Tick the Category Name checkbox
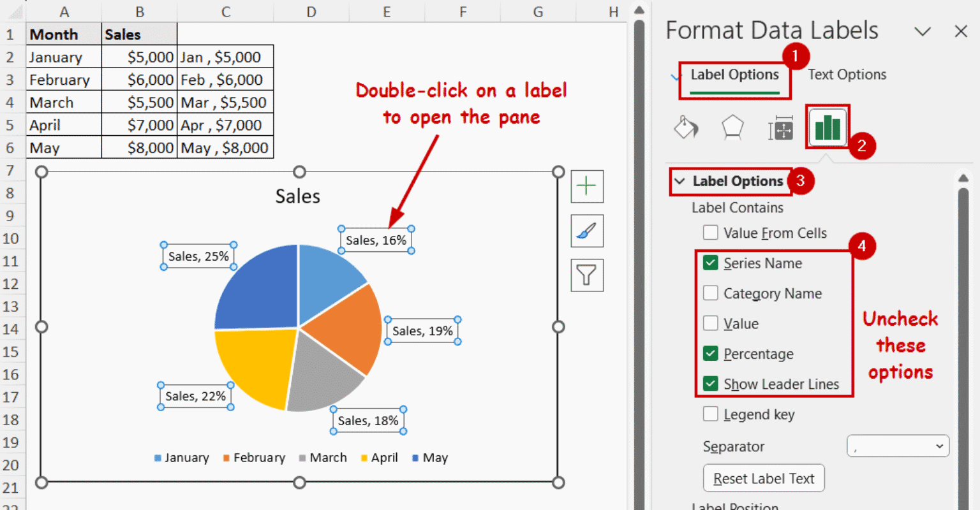 tap(710, 293)
